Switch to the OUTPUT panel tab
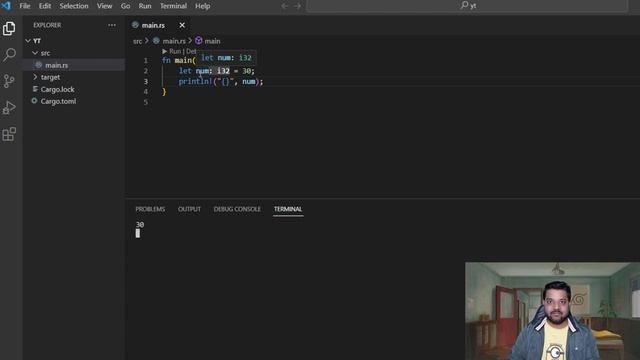This screenshot has width=640, height=360. 189,209
